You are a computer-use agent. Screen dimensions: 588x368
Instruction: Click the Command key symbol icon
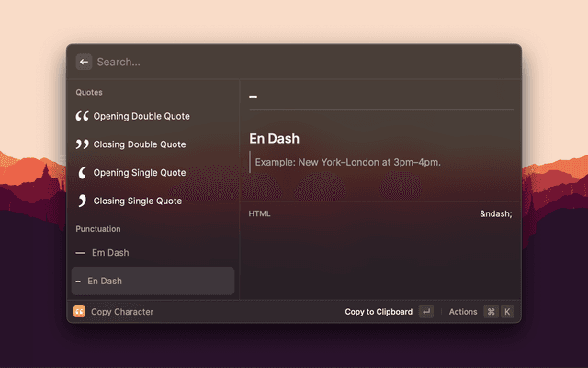coord(491,312)
